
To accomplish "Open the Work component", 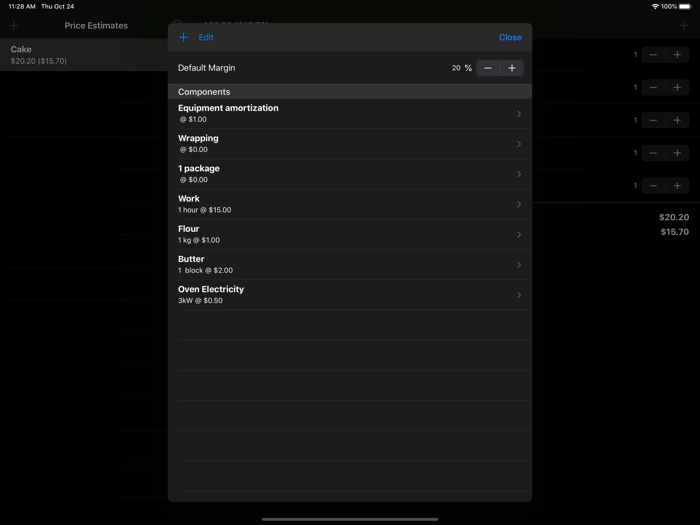I will click(x=350, y=204).
